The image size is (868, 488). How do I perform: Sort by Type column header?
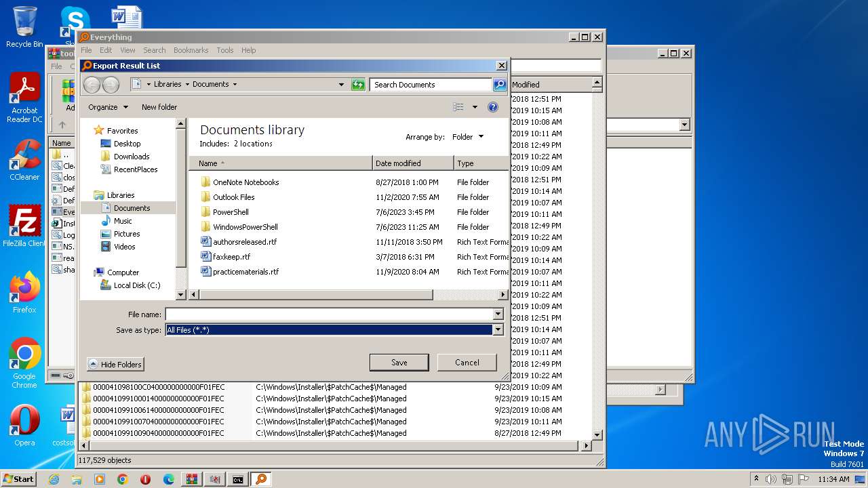481,163
